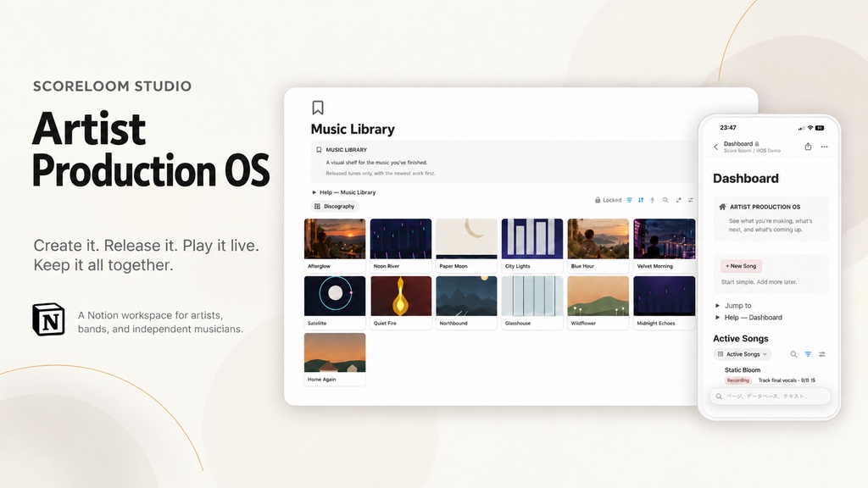Open the Wildflower album card

tap(598, 302)
